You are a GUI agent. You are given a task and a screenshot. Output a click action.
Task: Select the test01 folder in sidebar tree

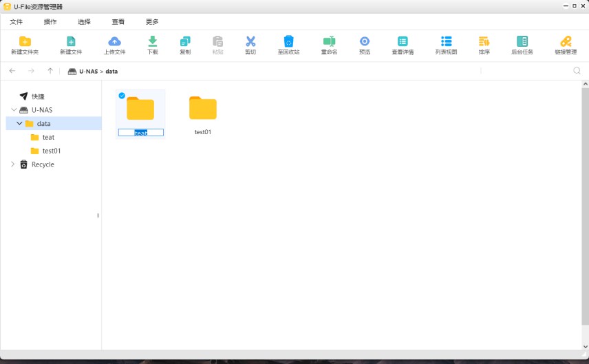click(52, 151)
